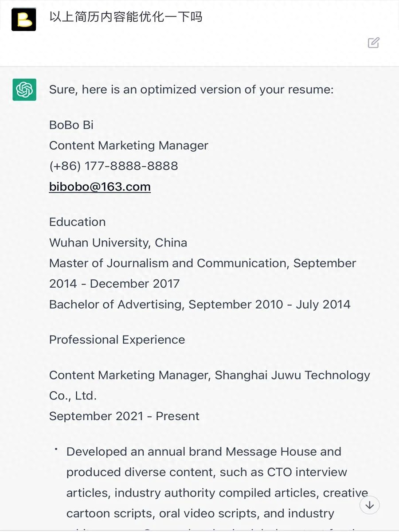The image size is (399, 532).
Task: Click the "Shanghai Juwu Technology" job line
Action: click(209, 375)
